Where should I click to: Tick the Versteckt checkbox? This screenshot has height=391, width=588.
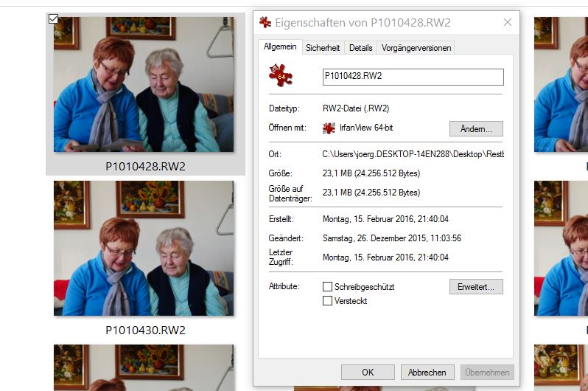pos(327,301)
